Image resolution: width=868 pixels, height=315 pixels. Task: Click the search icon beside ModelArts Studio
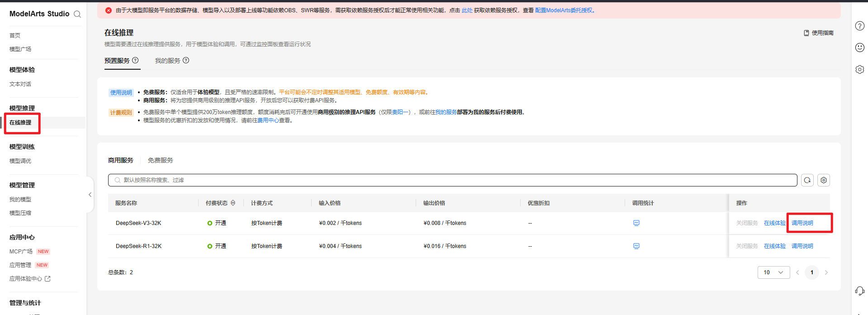[77, 14]
